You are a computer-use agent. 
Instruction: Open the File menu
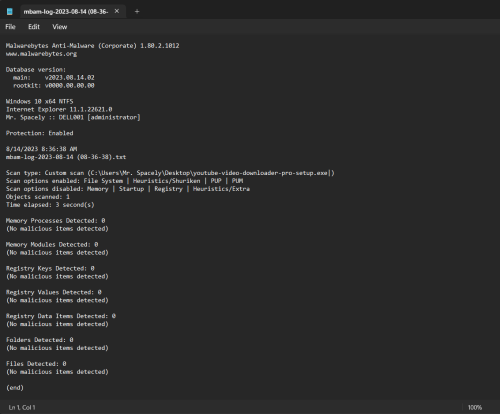coord(10,27)
